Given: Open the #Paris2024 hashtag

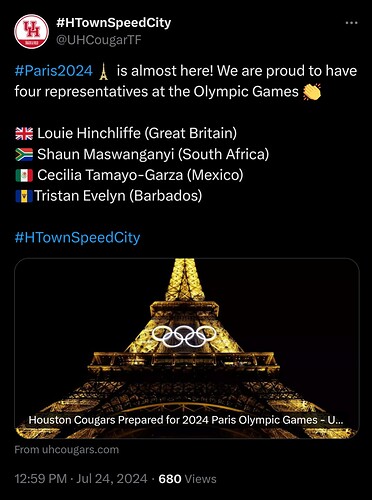Looking at the screenshot, I should (x=54, y=71).
